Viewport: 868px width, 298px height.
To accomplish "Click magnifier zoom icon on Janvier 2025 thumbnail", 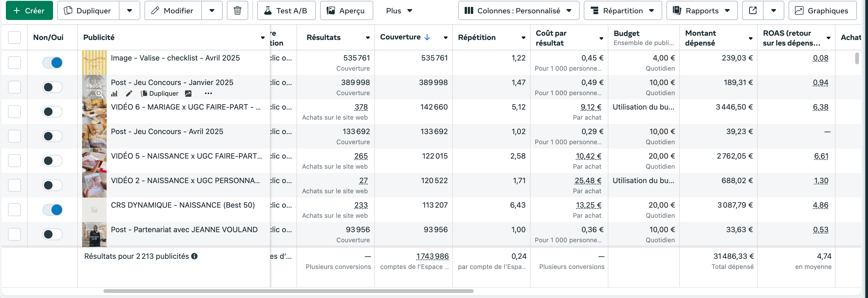I will [99, 94].
